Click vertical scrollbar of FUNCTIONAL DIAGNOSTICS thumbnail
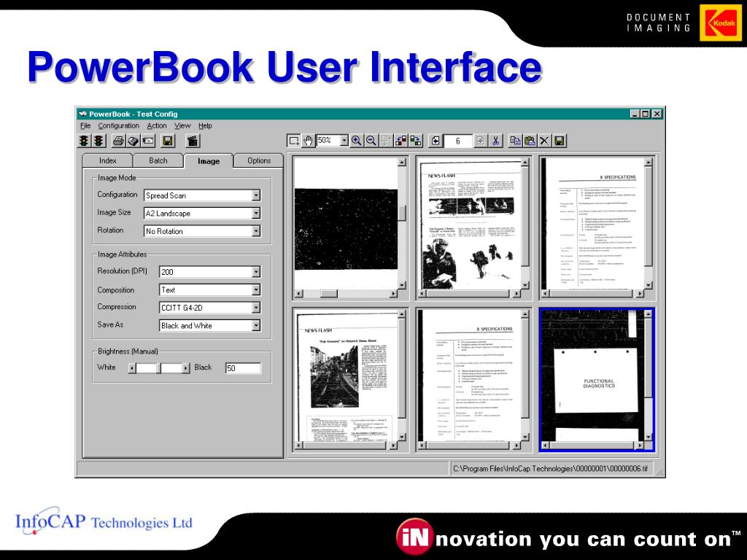Viewport: 747px width, 560px height. [x=649, y=376]
